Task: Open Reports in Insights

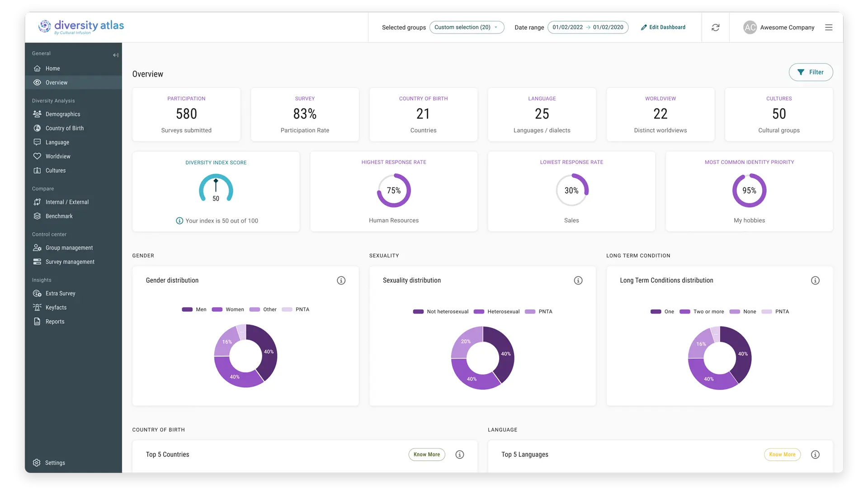Action: point(73,321)
